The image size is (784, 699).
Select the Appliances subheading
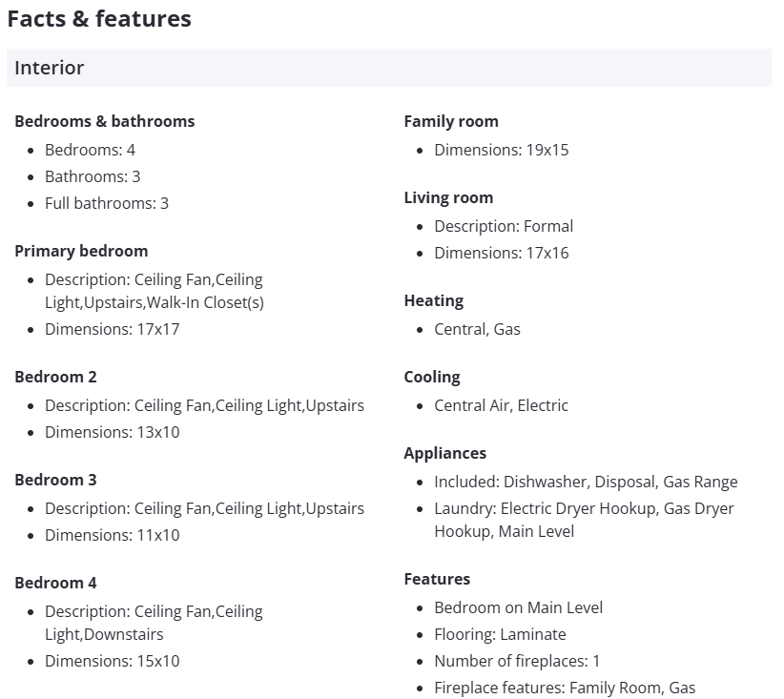pyautogui.click(x=444, y=453)
